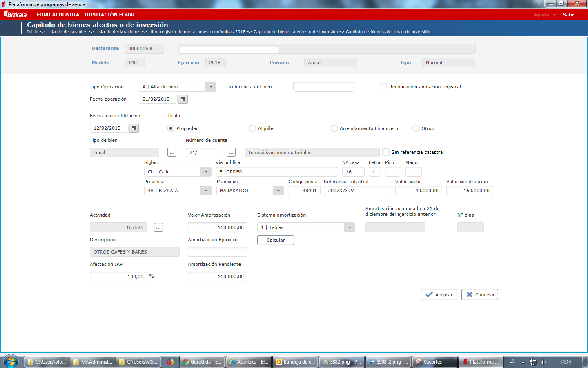Open Atarileku Internet Explorer taskbar item
This screenshot has width=588, height=368.
click(x=248, y=362)
